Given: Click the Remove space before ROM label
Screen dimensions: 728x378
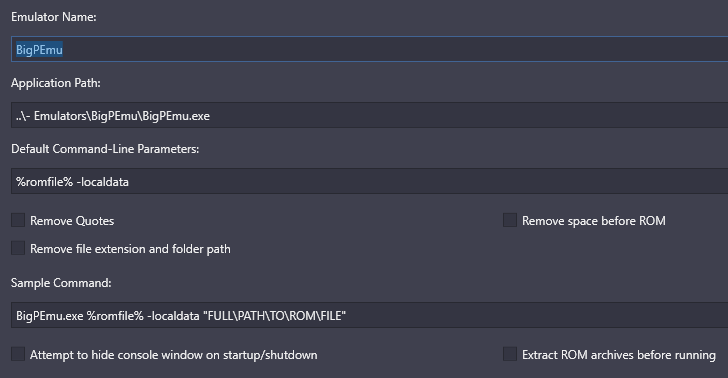Looking at the screenshot, I should coord(594,221).
